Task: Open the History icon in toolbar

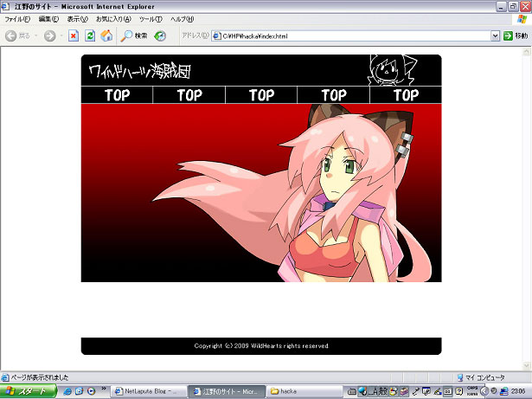Action: tap(160, 35)
